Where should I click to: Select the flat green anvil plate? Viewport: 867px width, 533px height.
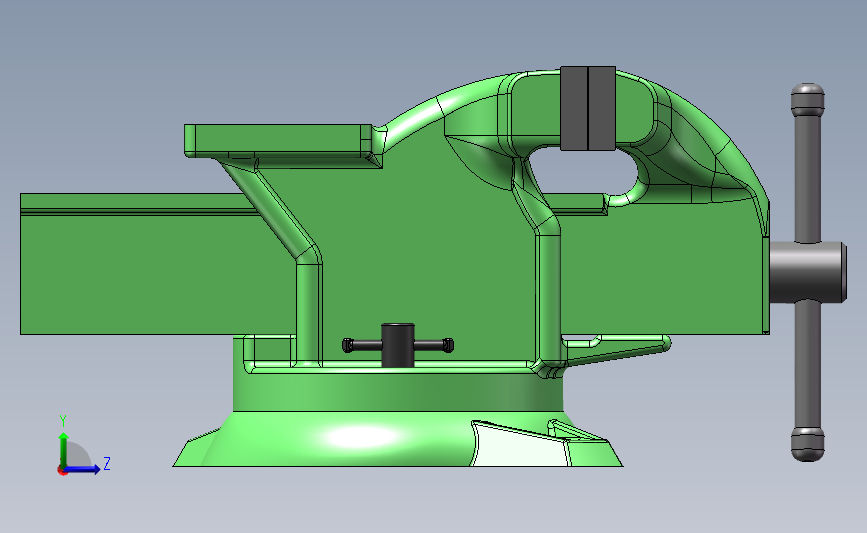(278, 139)
